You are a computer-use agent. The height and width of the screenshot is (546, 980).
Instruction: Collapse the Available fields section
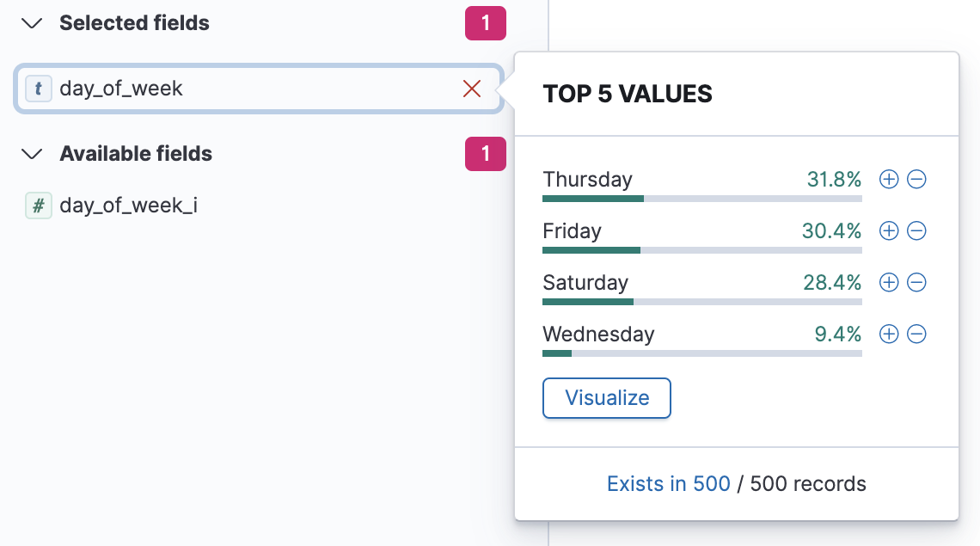click(32, 154)
